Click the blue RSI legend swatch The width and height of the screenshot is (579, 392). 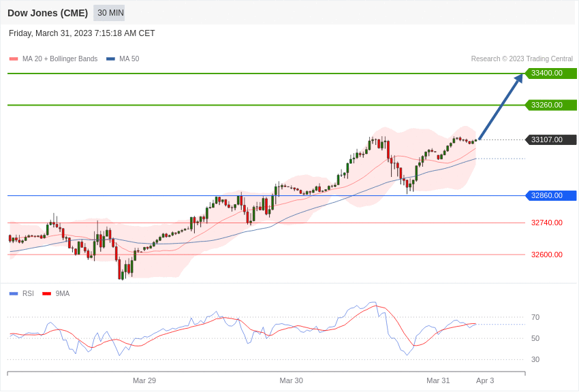(14, 293)
